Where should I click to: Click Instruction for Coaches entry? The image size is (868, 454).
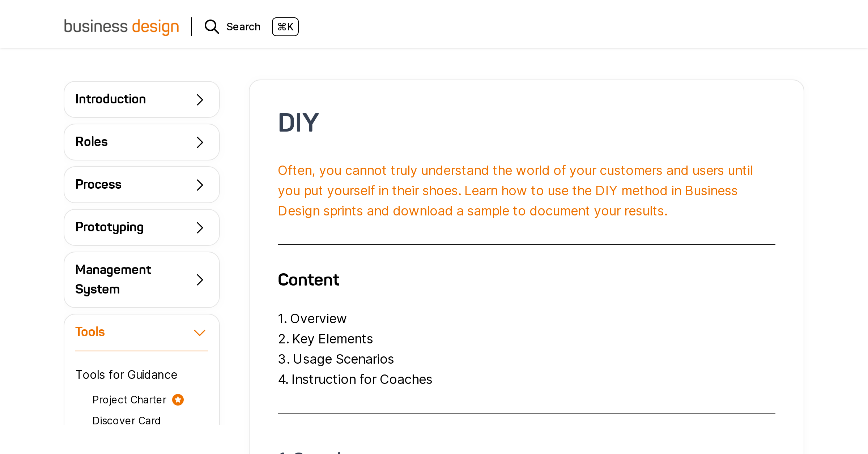pos(362,380)
